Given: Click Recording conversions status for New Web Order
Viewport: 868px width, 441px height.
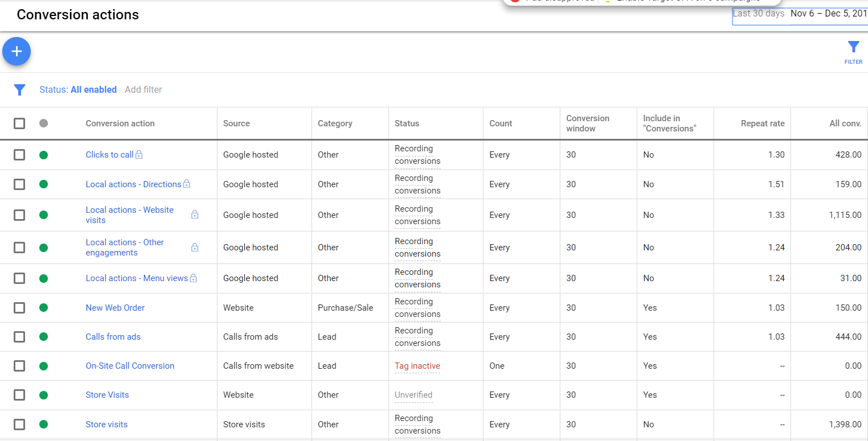Looking at the screenshot, I should (417, 308).
